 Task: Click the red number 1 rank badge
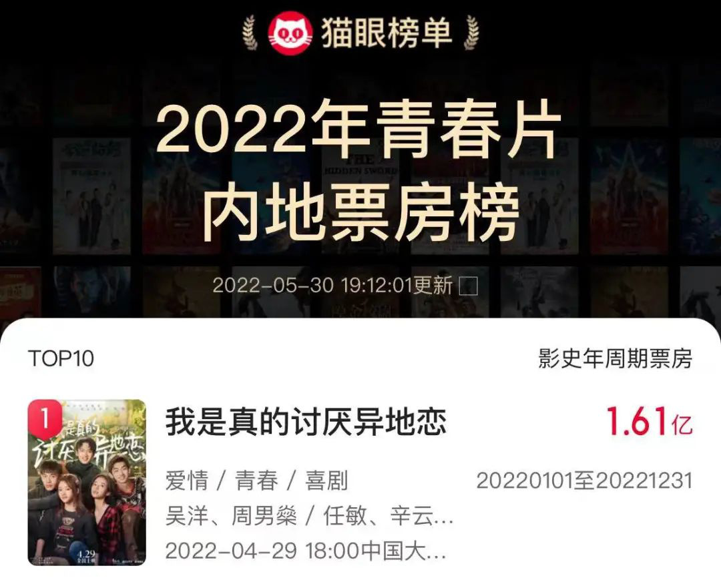(x=45, y=418)
